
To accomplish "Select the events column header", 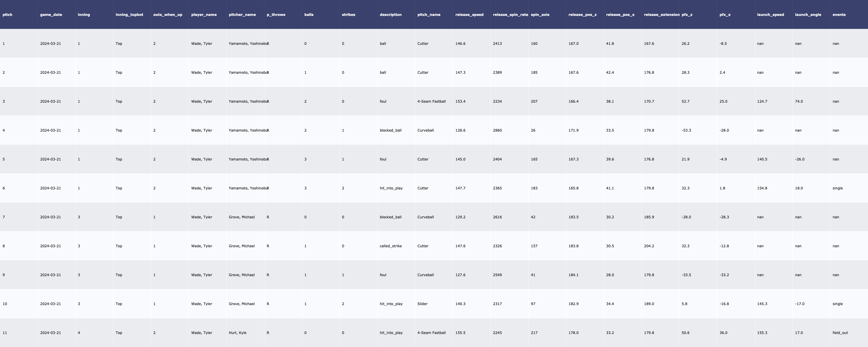I will pos(839,15).
